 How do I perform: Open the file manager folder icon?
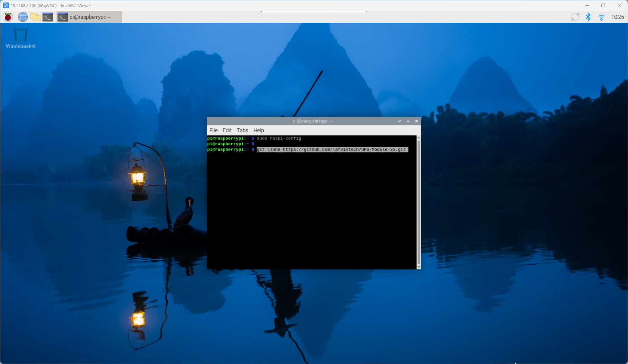point(35,17)
